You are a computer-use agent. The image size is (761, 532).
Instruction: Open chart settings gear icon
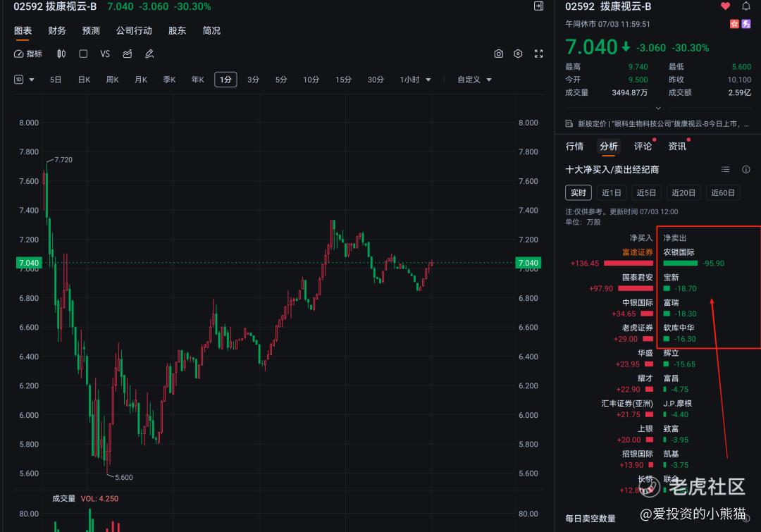518,54
